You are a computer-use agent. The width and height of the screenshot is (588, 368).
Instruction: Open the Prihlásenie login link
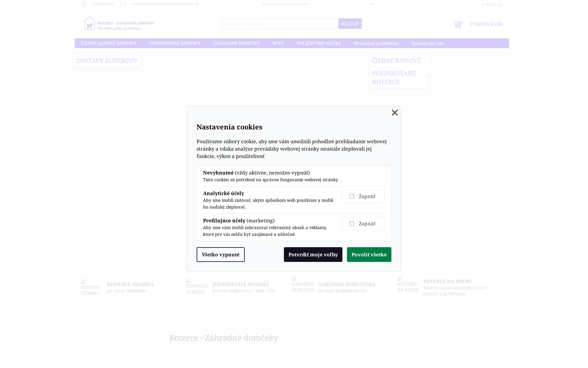(x=492, y=4)
